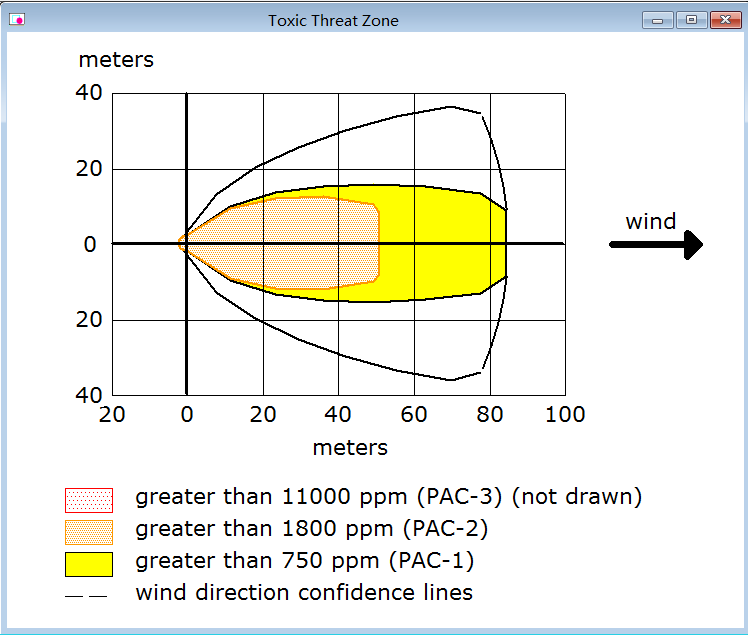Close the Toxic Threat Zone window

tap(726, 21)
